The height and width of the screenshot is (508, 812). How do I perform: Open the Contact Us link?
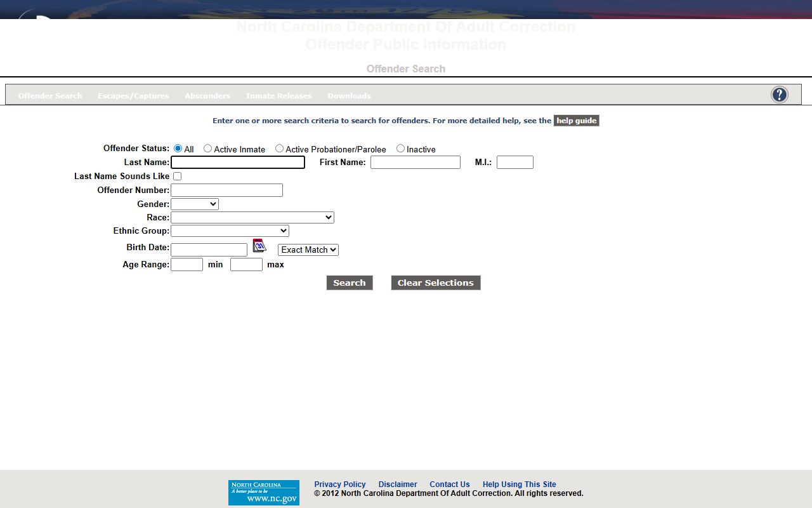pyautogui.click(x=450, y=485)
